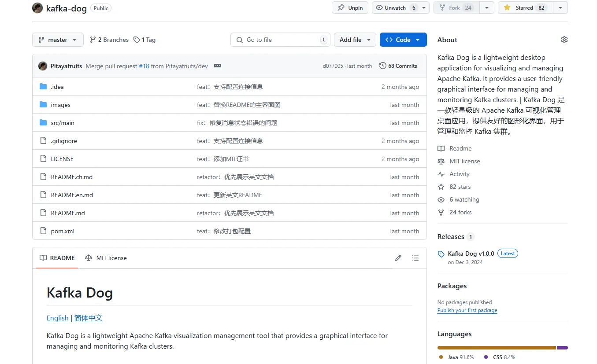This screenshot has height=364, width=597.
Task: Focus the Go to file search field
Action: (280, 40)
